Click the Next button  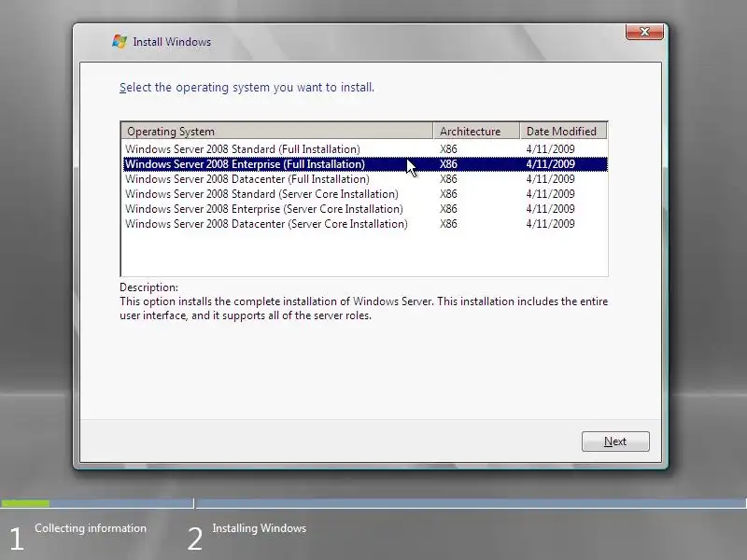point(615,441)
